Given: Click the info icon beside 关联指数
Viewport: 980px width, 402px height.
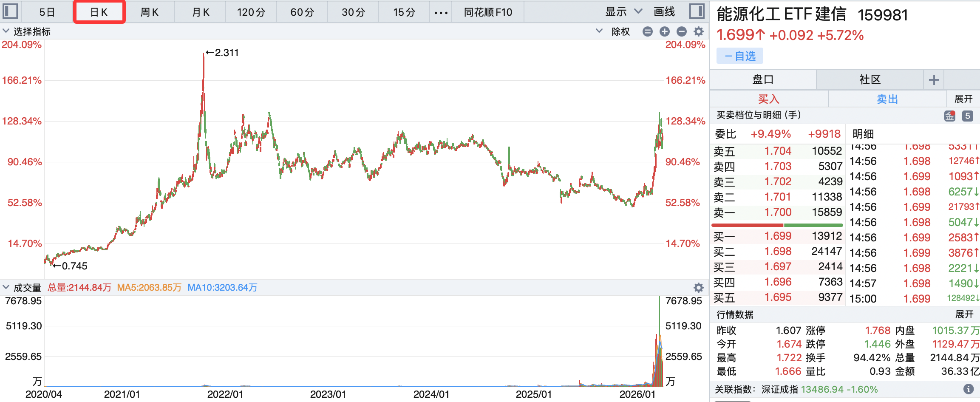Looking at the screenshot, I should (968, 389).
